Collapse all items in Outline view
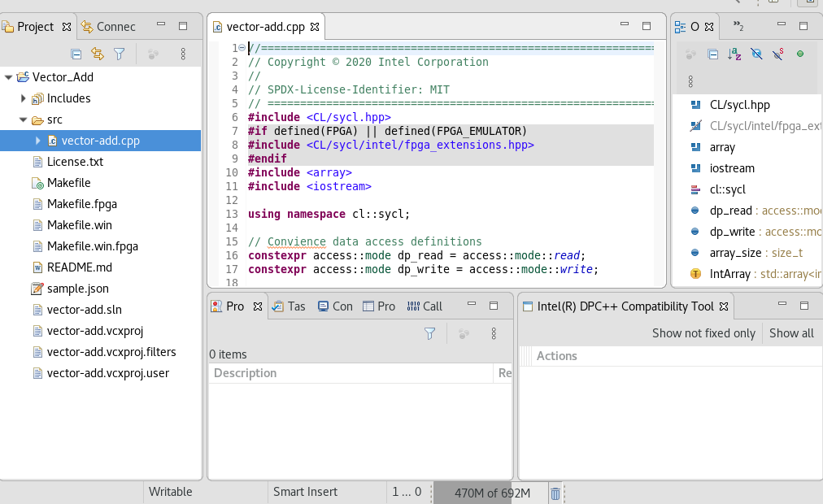The image size is (823, 504). 712,54
